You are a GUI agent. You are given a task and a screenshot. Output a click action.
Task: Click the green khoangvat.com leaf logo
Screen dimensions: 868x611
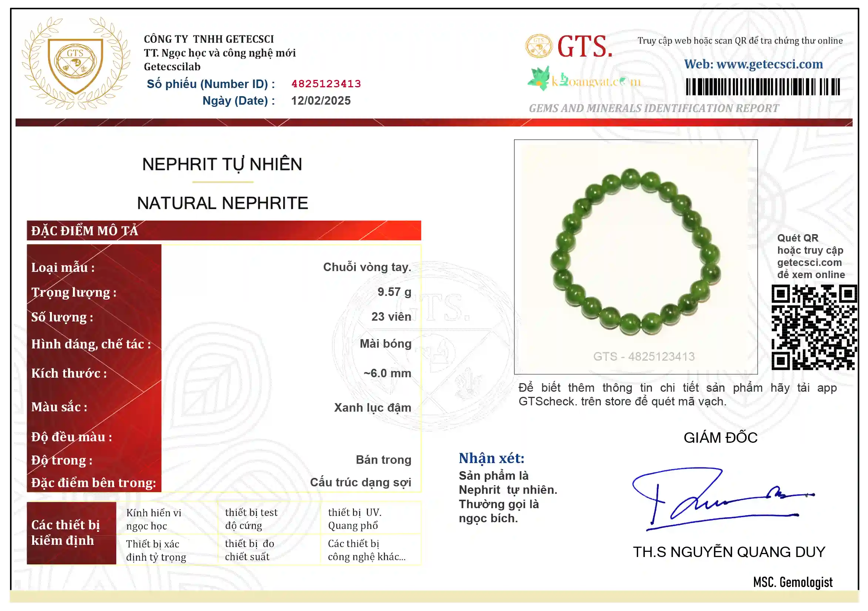pos(539,78)
